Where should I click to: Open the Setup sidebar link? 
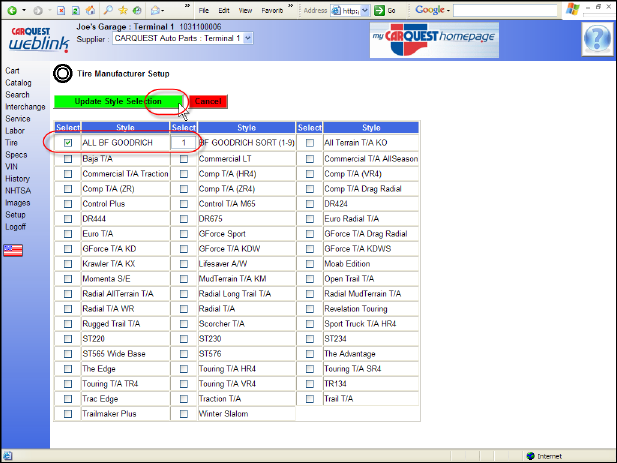click(15, 215)
